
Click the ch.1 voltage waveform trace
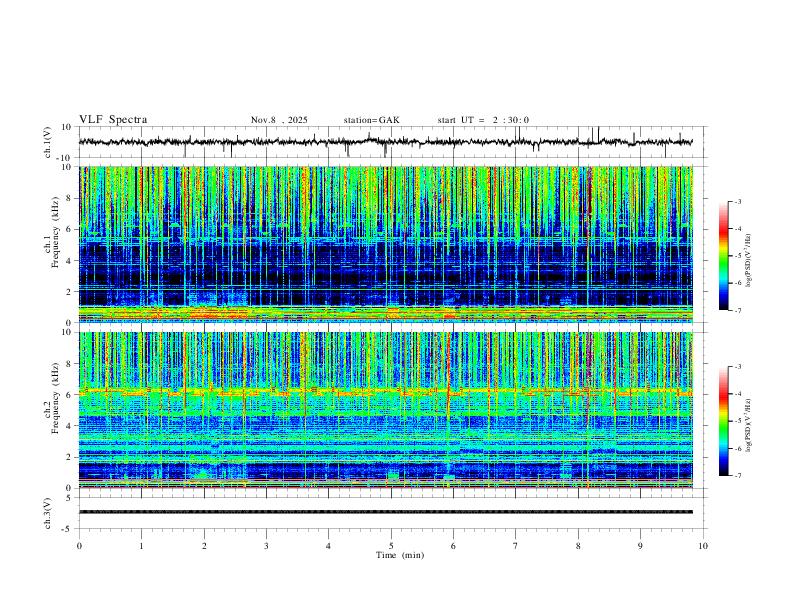click(385, 142)
